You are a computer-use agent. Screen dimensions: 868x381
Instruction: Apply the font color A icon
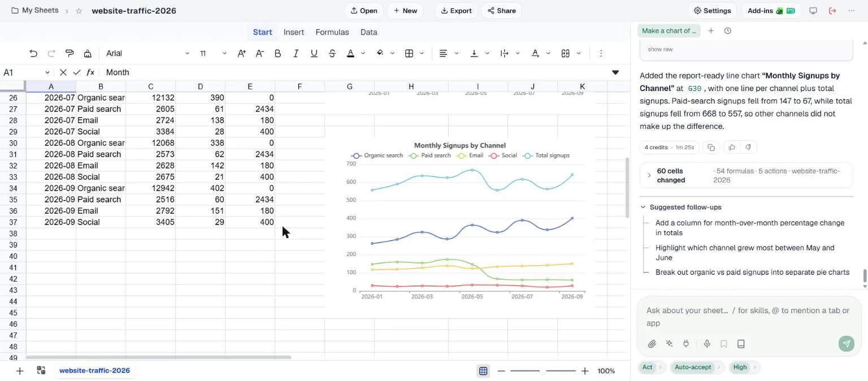click(x=350, y=53)
